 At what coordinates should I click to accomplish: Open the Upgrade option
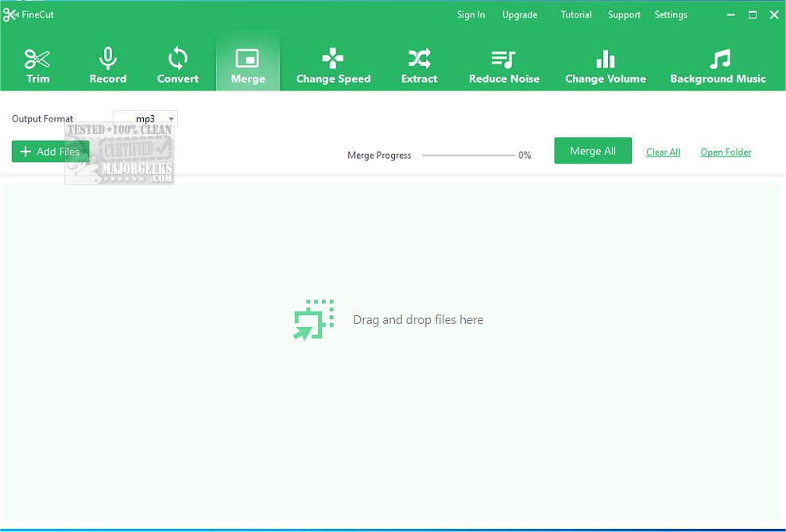[520, 15]
